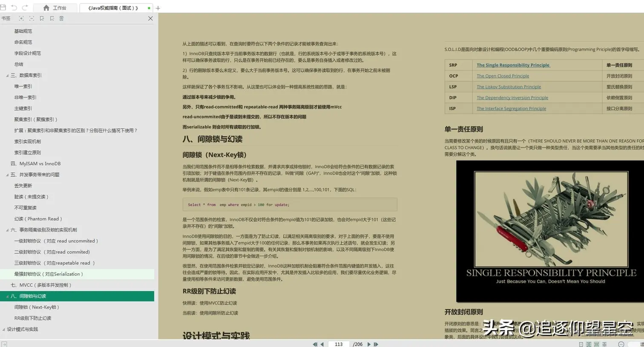The image size is (644, 347).
Task: Click the add bookmark icon in bookmark panel
Action: (x=41, y=18)
